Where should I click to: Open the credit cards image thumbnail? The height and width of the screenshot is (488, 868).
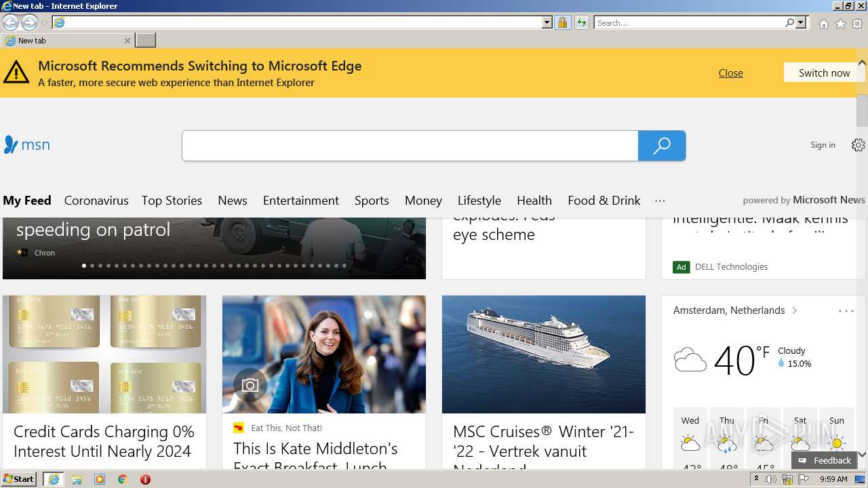(104, 354)
